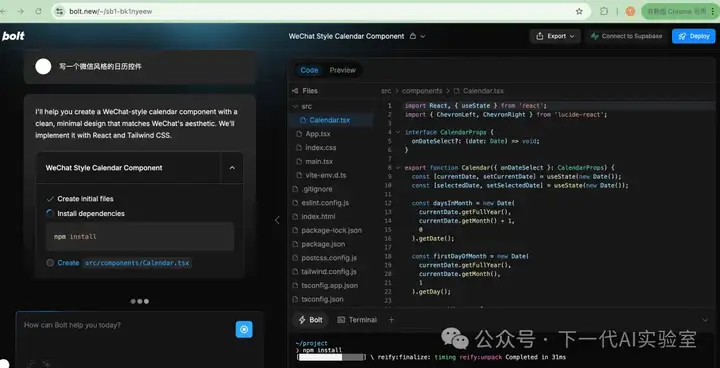720x368 pixels.
Task: Open the browser extensions puzzle icon
Action: [x=604, y=11]
